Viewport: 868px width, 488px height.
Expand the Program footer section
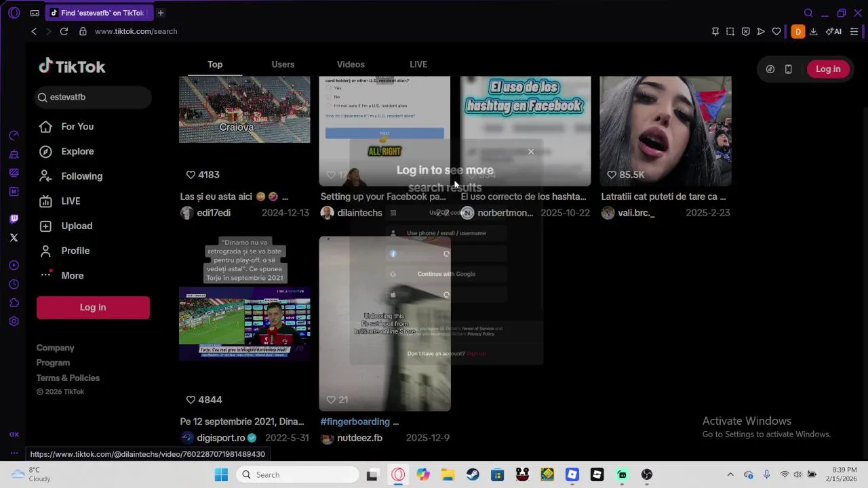53,363
